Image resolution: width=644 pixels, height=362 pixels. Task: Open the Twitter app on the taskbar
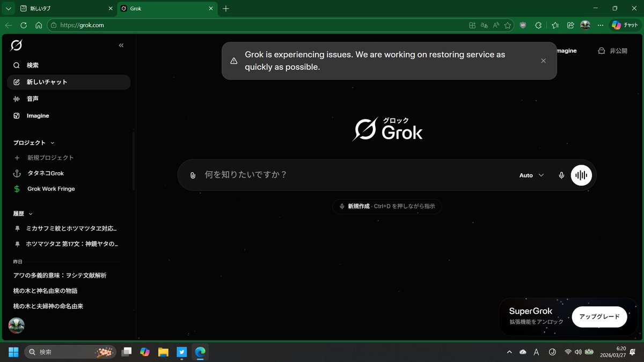click(181, 352)
